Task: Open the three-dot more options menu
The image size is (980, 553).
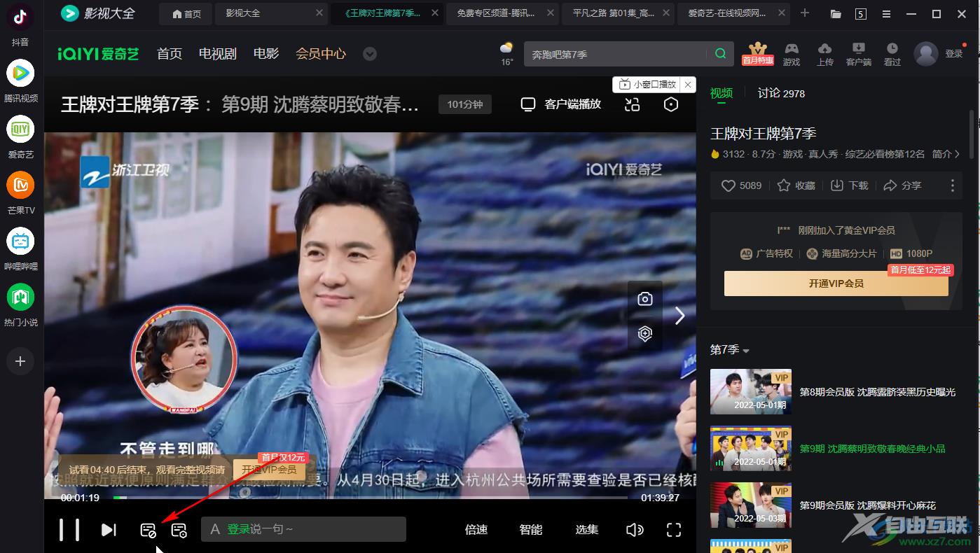Action: point(952,185)
